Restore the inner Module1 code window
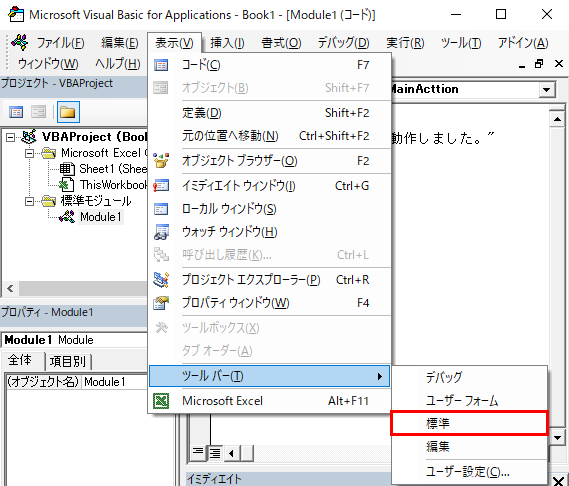Viewport: 569px width, 486px height. tap(539, 64)
